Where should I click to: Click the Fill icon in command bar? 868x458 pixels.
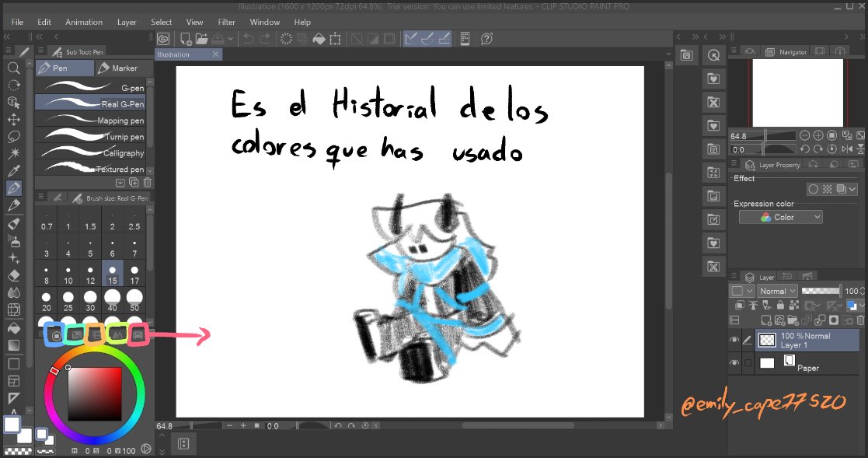(x=319, y=39)
